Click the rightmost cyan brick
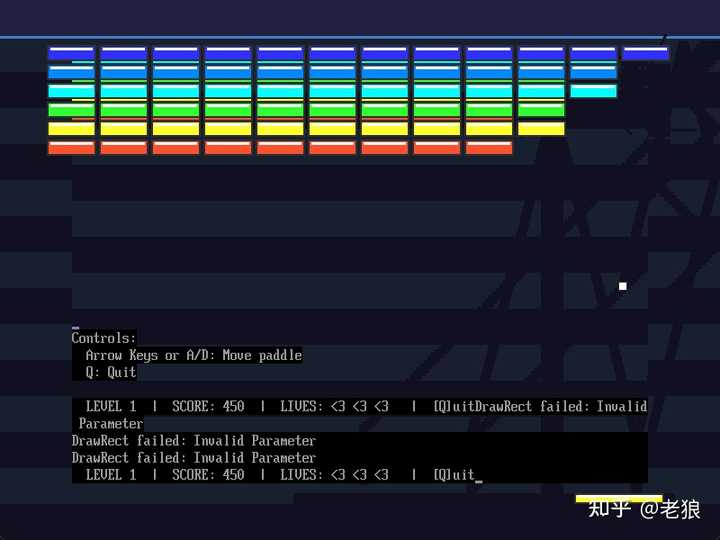The height and width of the screenshot is (540, 720). coord(593,91)
